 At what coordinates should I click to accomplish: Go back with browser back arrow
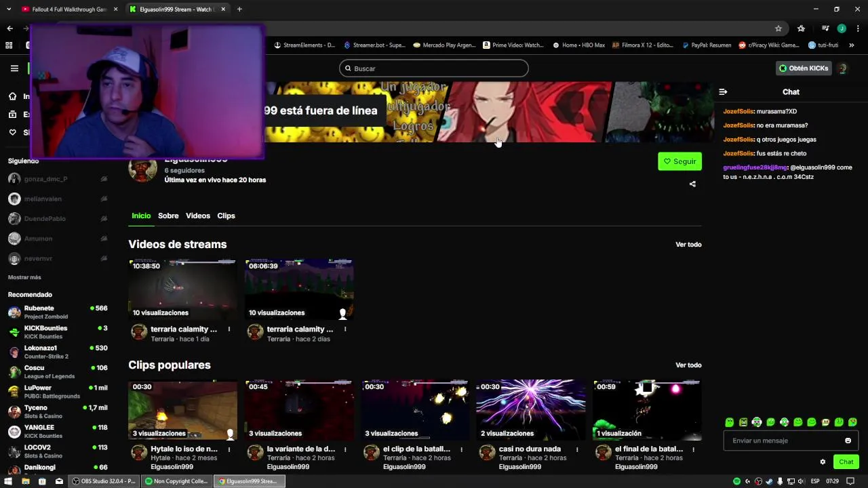click(9, 28)
